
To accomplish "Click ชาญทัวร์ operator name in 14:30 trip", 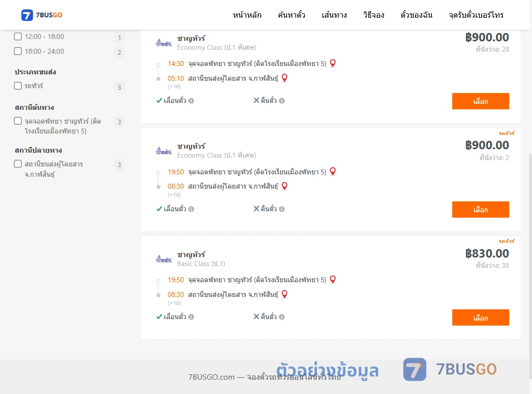I will click(x=191, y=38).
